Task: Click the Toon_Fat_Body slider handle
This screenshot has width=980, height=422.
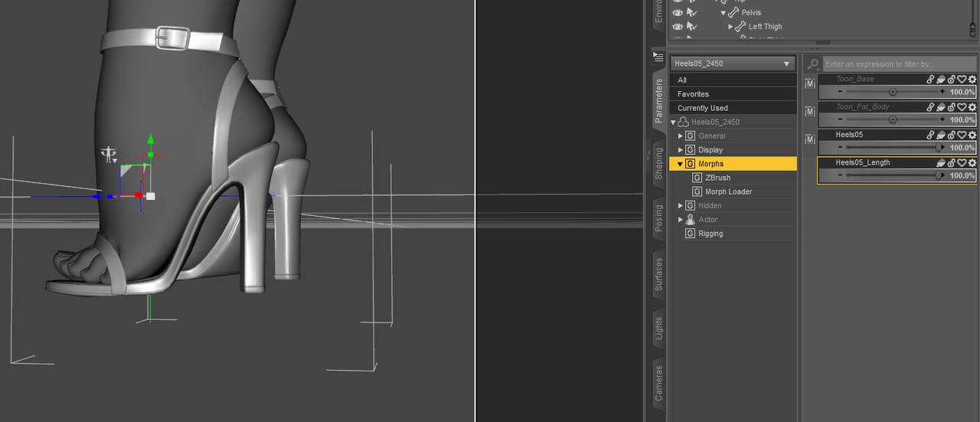Action: point(893,120)
